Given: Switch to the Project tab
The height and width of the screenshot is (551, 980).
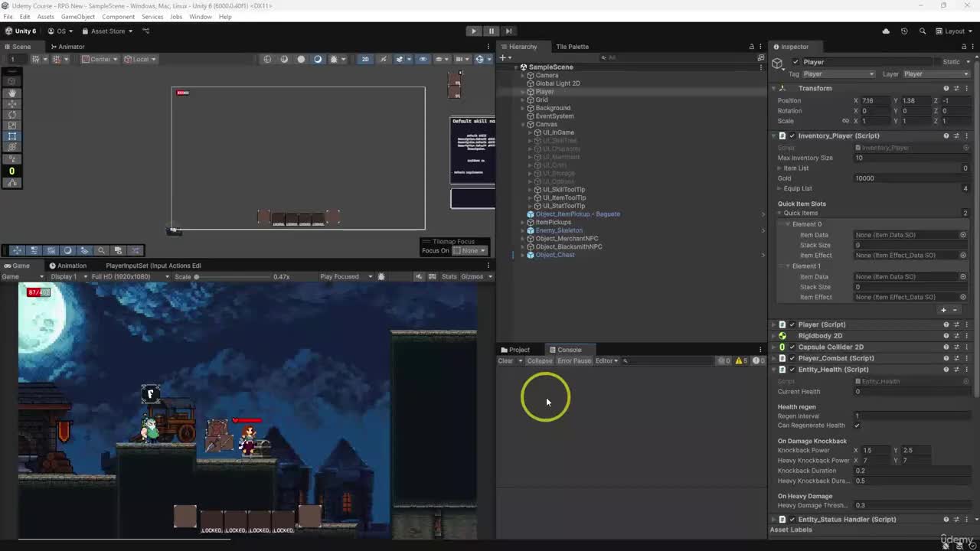Looking at the screenshot, I should click(x=514, y=350).
